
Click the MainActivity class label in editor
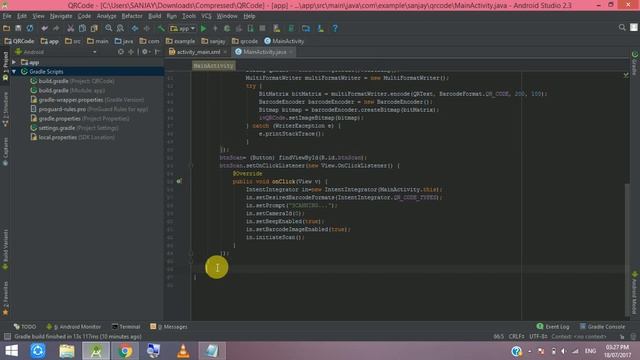point(213,66)
